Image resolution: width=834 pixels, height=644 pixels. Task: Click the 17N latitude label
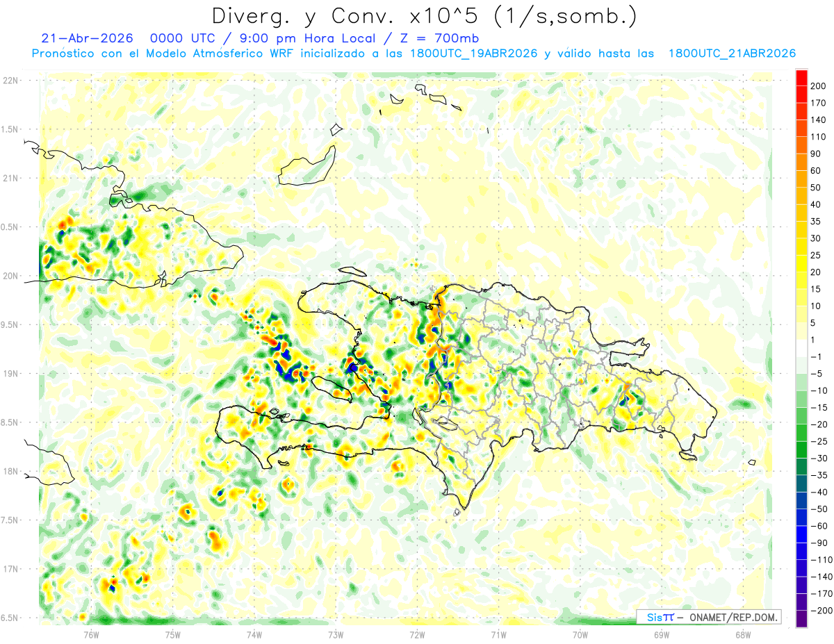[10, 569]
